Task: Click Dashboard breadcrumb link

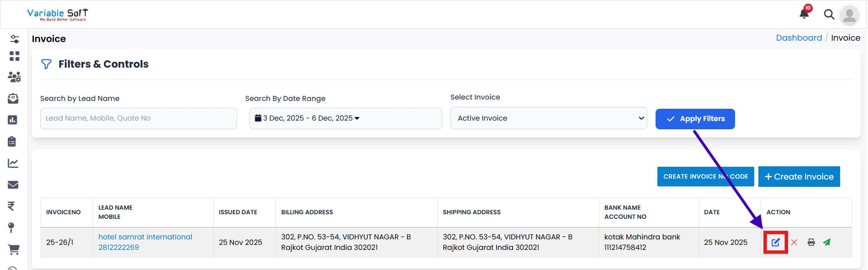Action: pos(799,38)
